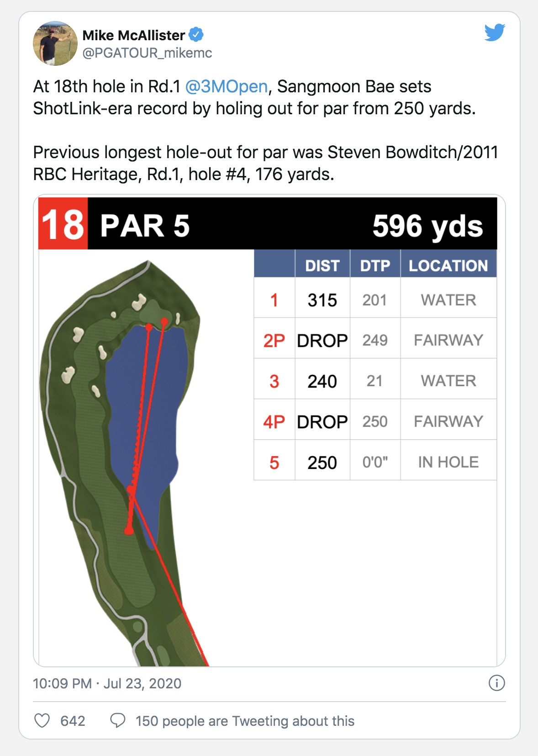Click the PAR 5 header text
538x756 pixels.
[x=145, y=226]
